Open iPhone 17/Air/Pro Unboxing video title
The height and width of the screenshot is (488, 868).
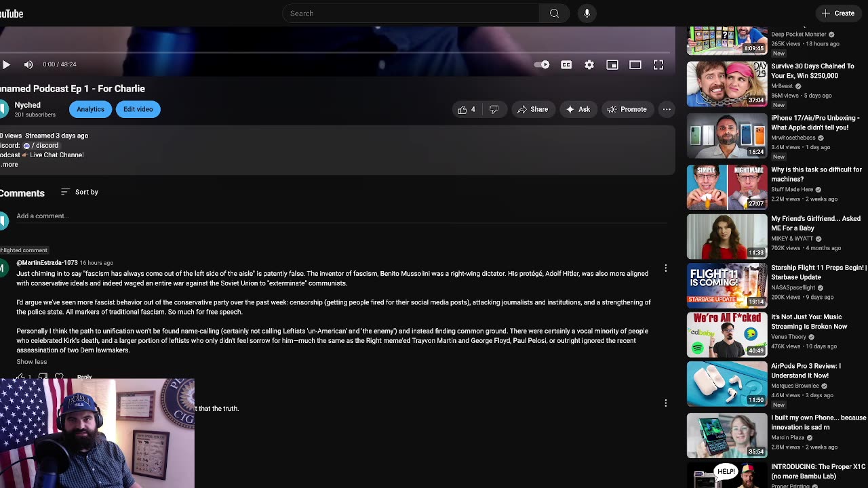[x=816, y=123]
